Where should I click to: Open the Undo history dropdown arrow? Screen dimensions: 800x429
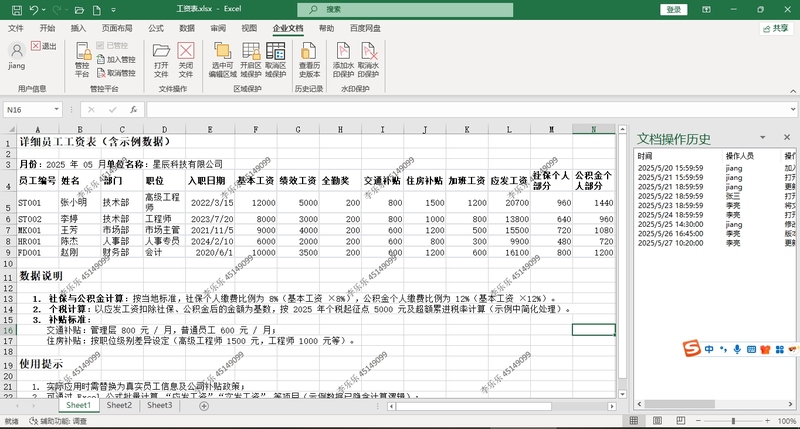click(x=43, y=10)
